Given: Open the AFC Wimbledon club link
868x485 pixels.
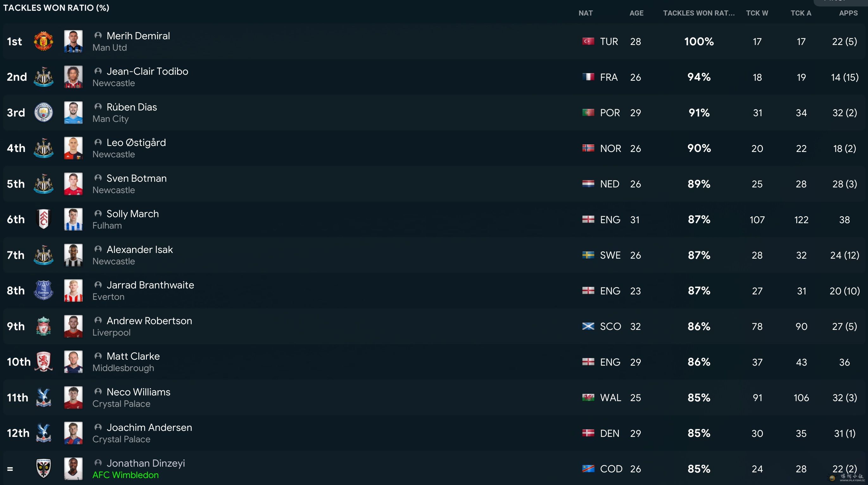Looking at the screenshot, I should (125, 475).
